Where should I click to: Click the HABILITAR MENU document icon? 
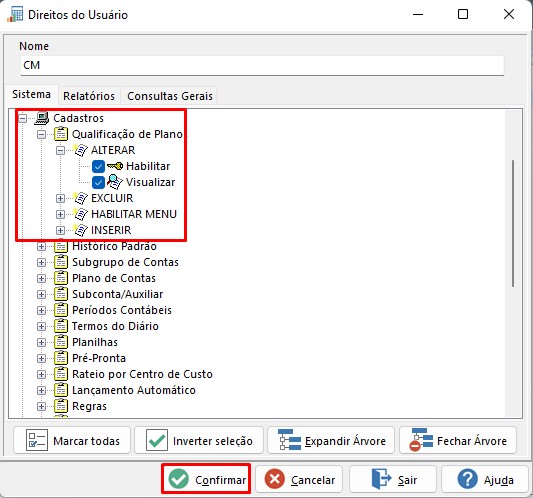click(81, 214)
